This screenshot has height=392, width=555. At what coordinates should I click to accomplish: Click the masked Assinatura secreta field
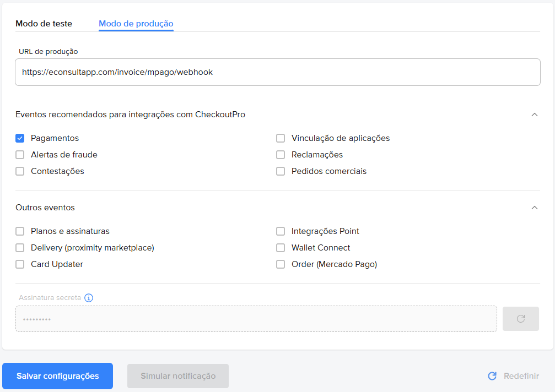pyautogui.click(x=256, y=318)
